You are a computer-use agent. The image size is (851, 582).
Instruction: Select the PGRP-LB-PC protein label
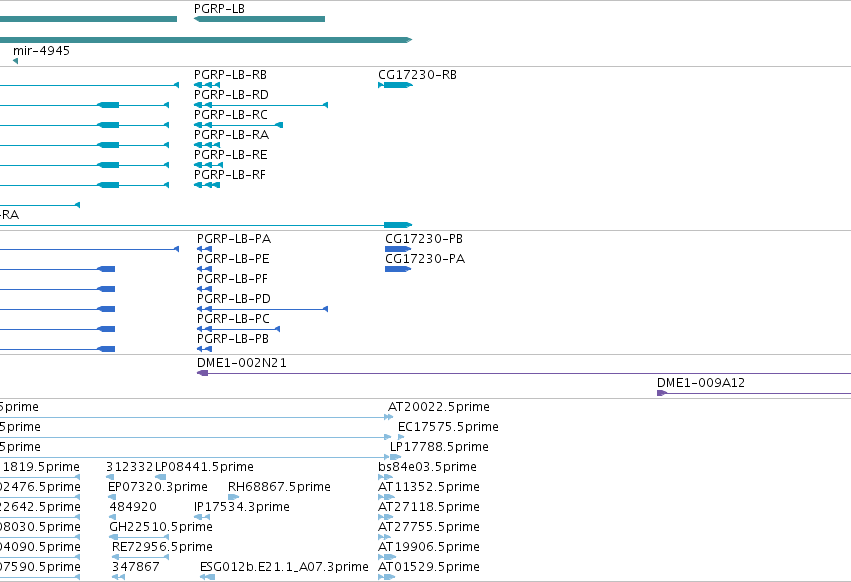coord(233,319)
